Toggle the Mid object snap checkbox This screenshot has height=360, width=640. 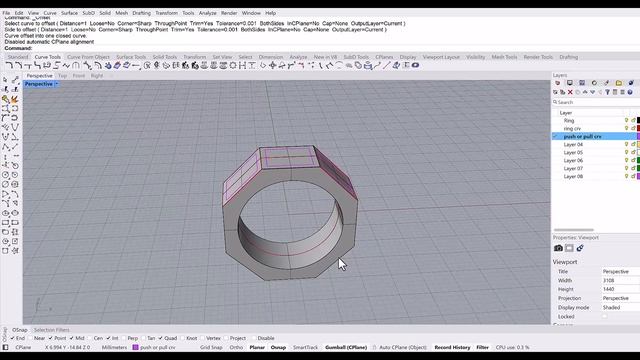pyautogui.click(x=71, y=338)
